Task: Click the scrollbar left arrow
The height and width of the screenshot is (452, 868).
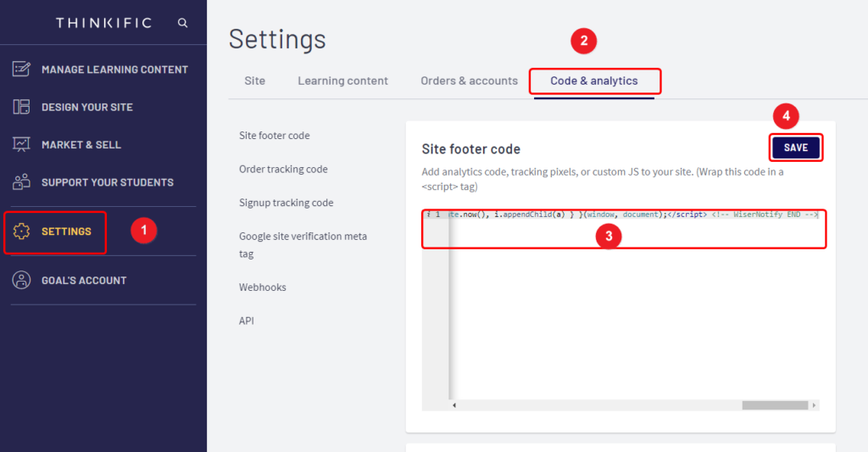Action: [454, 405]
